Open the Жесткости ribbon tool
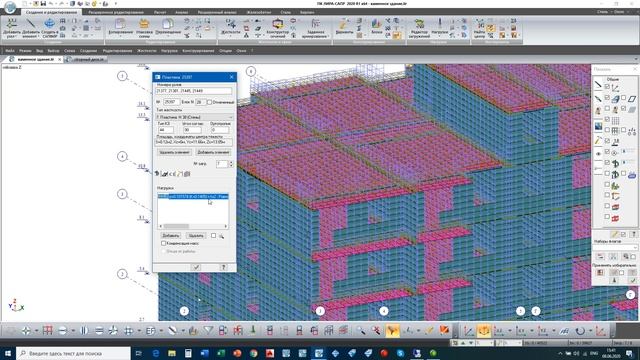This screenshot has width=640, height=360. (x=231, y=27)
